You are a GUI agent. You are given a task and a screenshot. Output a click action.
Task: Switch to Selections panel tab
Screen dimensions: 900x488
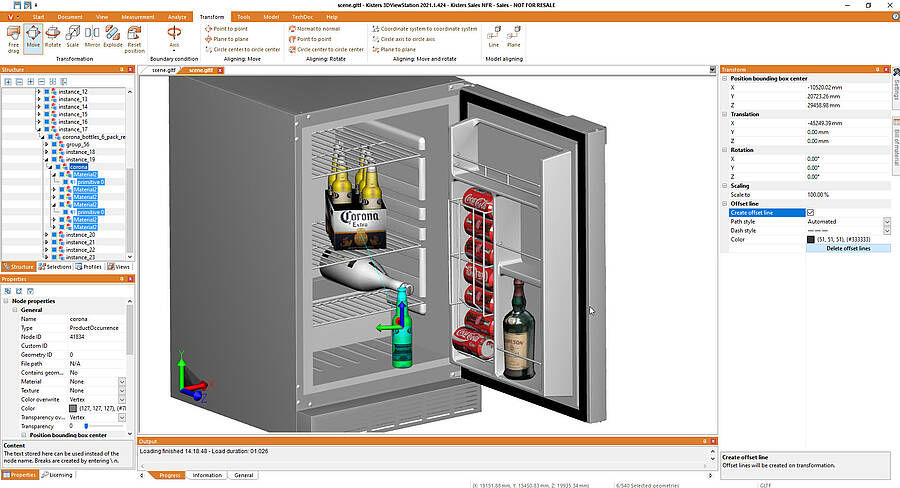(55, 267)
